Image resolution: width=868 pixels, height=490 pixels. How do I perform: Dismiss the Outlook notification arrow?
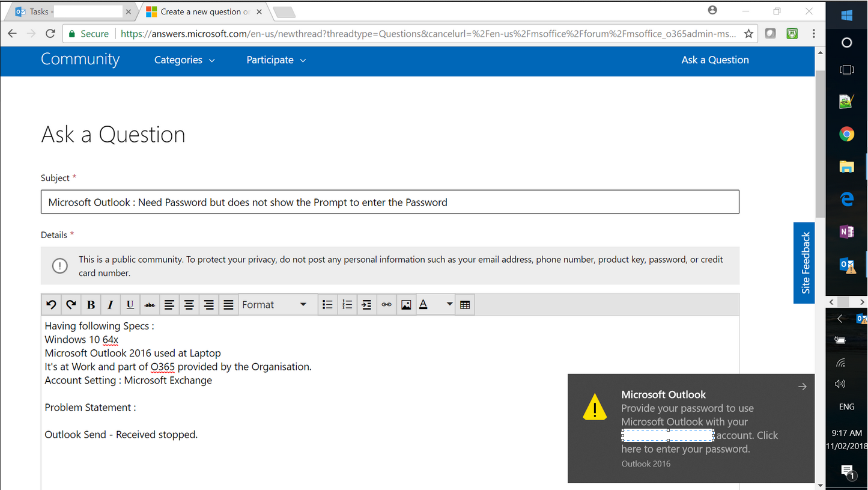802,387
